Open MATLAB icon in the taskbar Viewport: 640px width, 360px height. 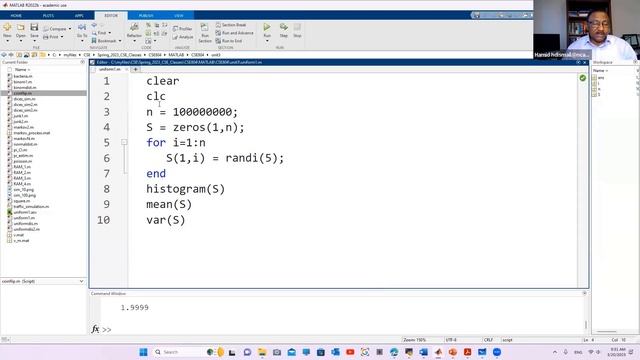tap(438, 352)
